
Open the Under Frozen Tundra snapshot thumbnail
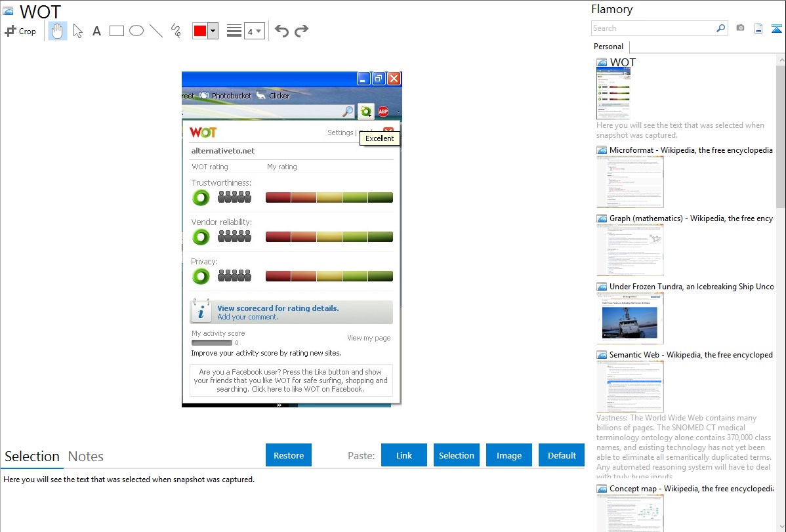(x=630, y=318)
